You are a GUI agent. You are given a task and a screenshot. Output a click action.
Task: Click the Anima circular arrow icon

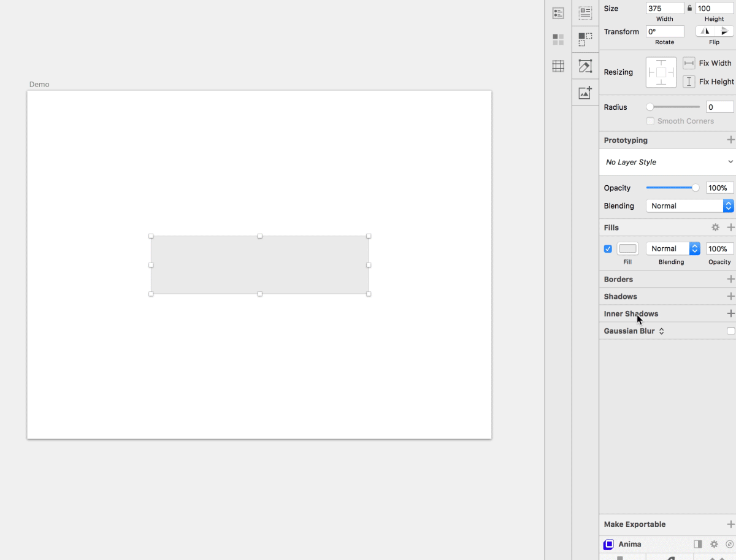coord(729,544)
